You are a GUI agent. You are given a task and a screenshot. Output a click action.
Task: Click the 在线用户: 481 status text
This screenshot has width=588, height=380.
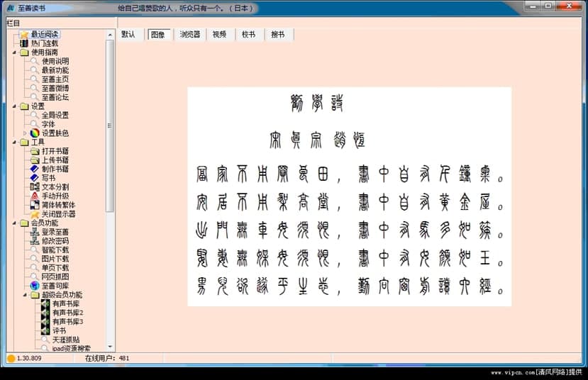pos(107,358)
